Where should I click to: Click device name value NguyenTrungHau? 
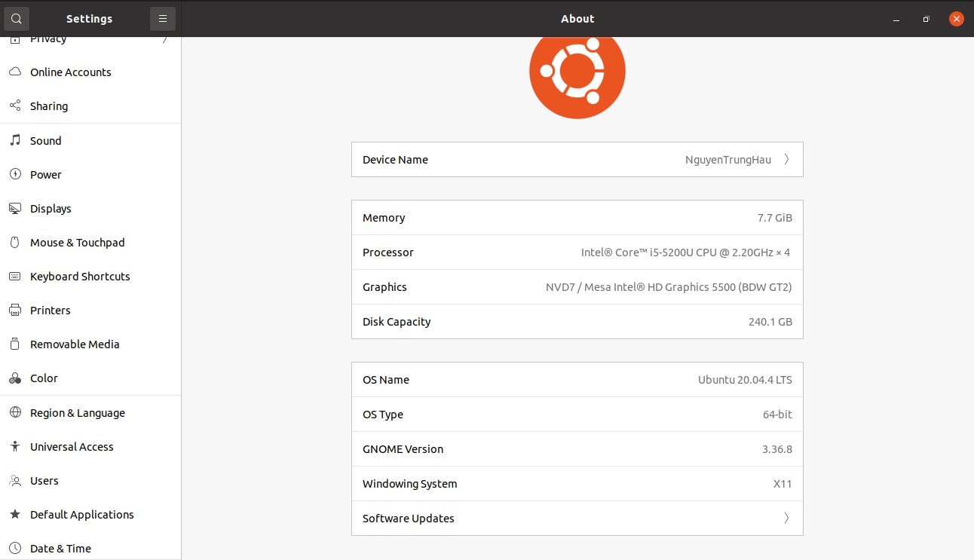[728, 160]
